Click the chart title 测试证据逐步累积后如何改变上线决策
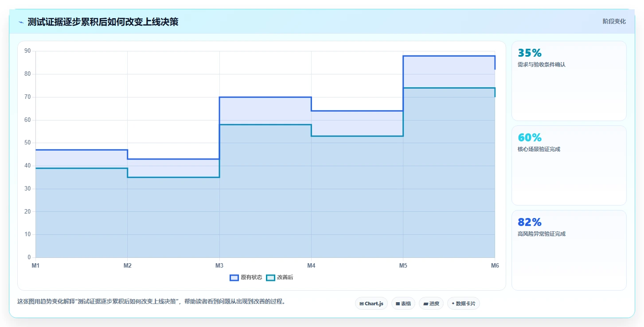Image resolution: width=644 pixels, height=327 pixels. (103, 22)
